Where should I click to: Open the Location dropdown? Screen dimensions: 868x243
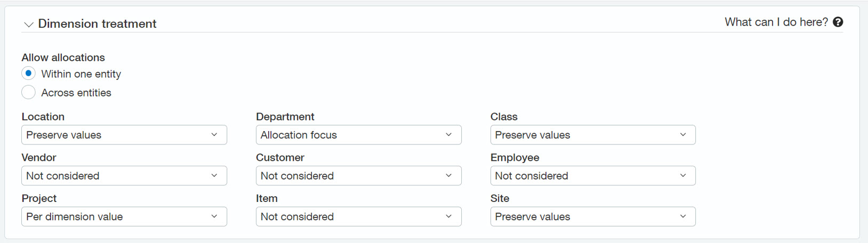coord(124,135)
